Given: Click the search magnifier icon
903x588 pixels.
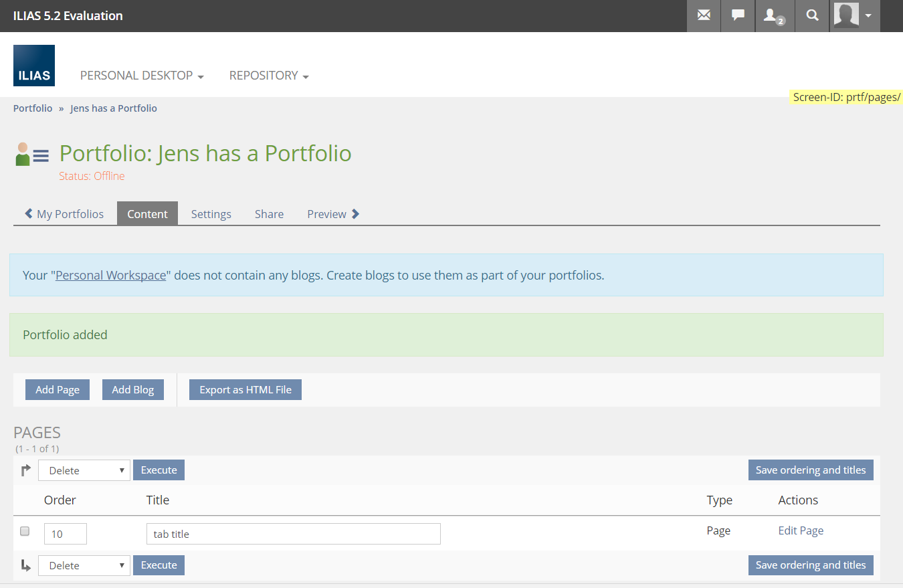Looking at the screenshot, I should [812, 15].
